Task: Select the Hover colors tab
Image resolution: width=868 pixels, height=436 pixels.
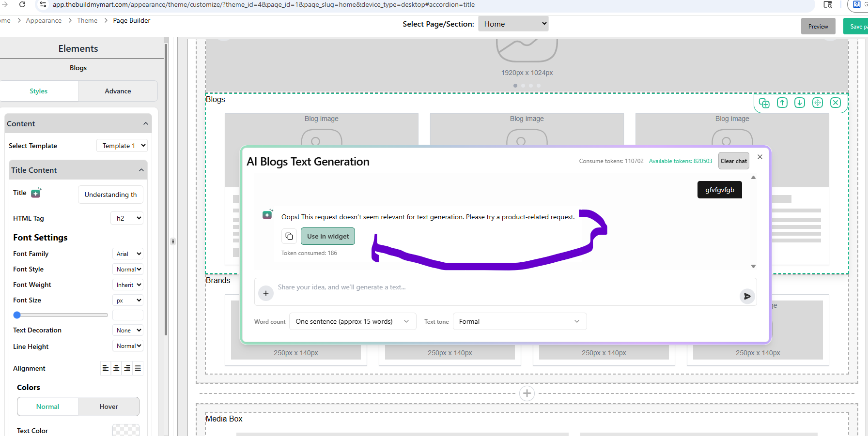Action: [108, 406]
